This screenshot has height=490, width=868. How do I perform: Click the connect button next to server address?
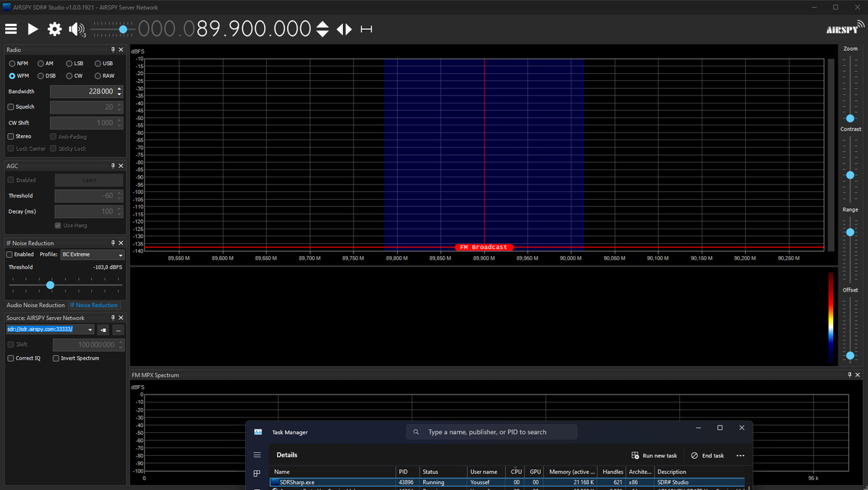coord(103,330)
